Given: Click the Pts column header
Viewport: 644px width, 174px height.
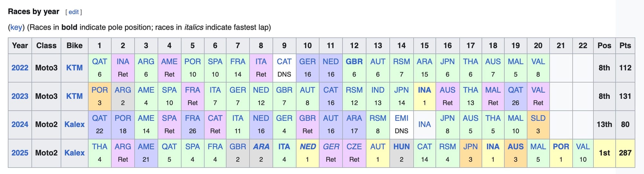Looking at the screenshot, I should (625, 46).
